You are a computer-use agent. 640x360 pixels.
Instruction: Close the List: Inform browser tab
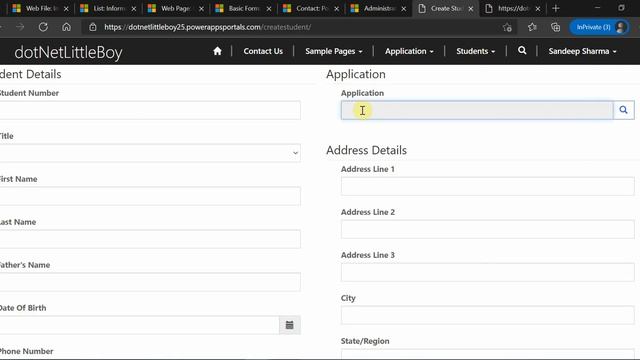point(133,9)
